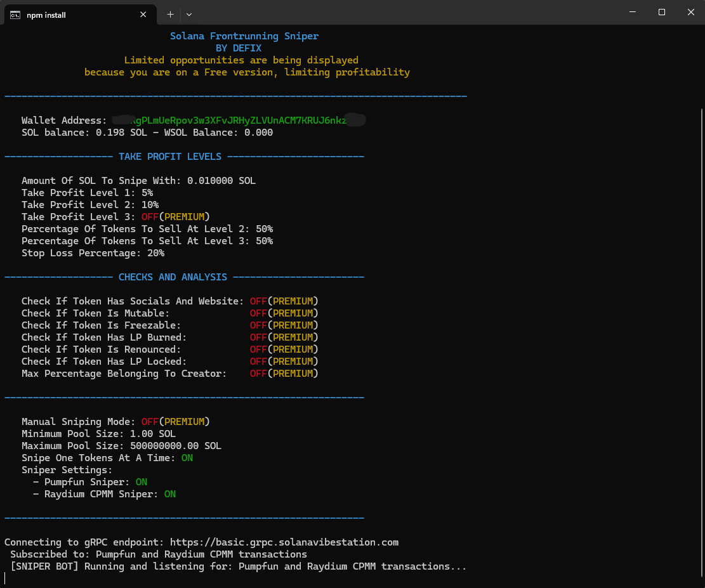
Task: Click the OFF status for Check If Token Has LP Burned
Action: [x=258, y=337]
